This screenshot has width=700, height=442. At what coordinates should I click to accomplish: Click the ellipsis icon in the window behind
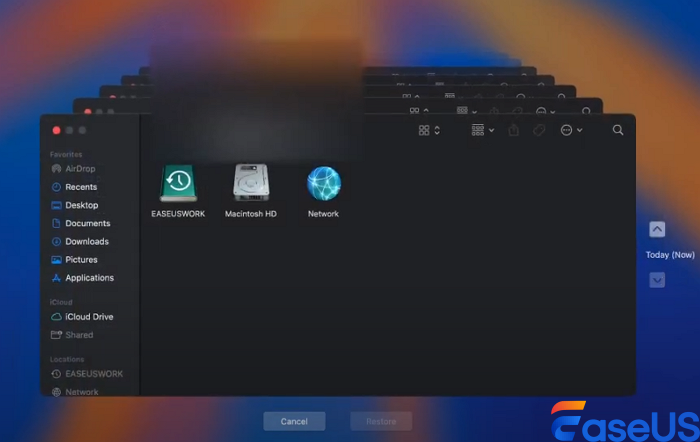pos(541,111)
